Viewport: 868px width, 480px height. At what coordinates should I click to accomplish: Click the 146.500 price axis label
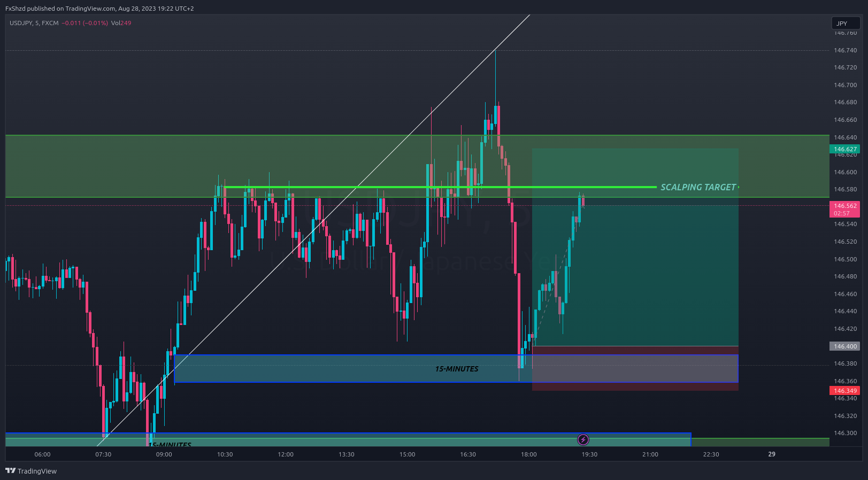pyautogui.click(x=845, y=259)
